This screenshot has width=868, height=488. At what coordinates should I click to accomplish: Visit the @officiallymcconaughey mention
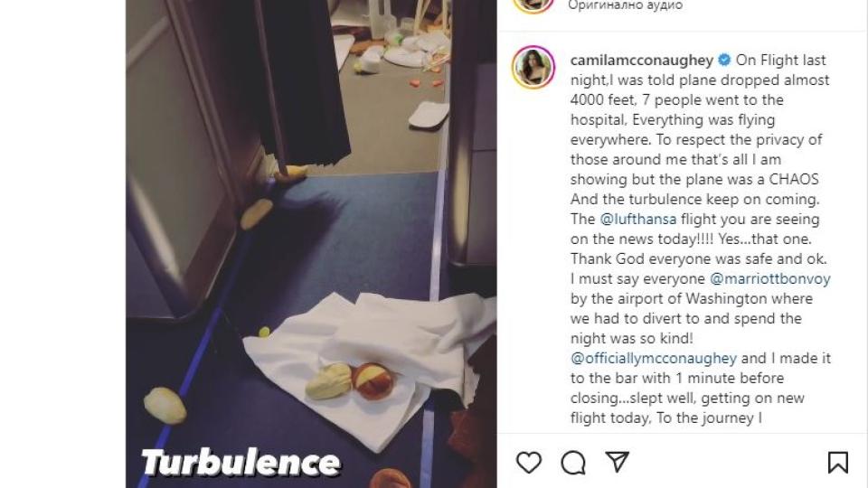tap(653, 359)
